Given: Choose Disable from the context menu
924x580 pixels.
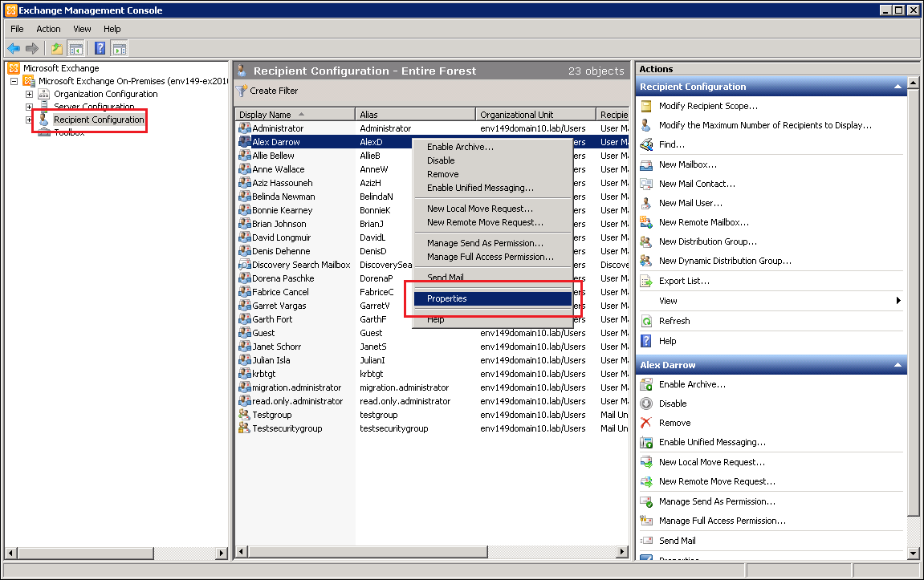Looking at the screenshot, I should pyautogui.click(x=493, y=160).
